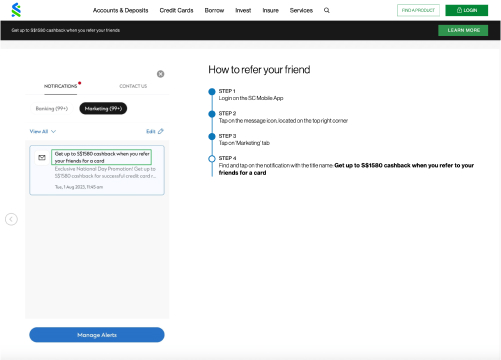Open the Insure menu
The width and height of the screenshot is (501, 360).
pyautogui.click(x=270, y=10)
